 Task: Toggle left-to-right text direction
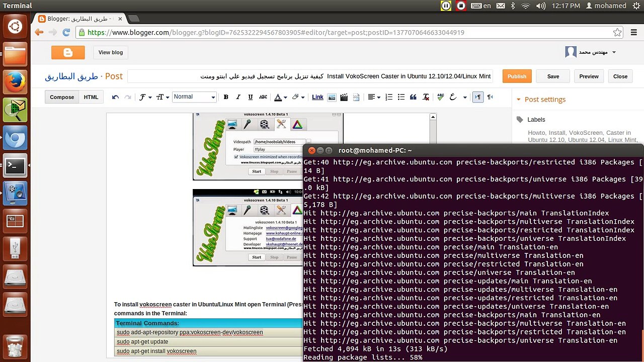point(478,97)
